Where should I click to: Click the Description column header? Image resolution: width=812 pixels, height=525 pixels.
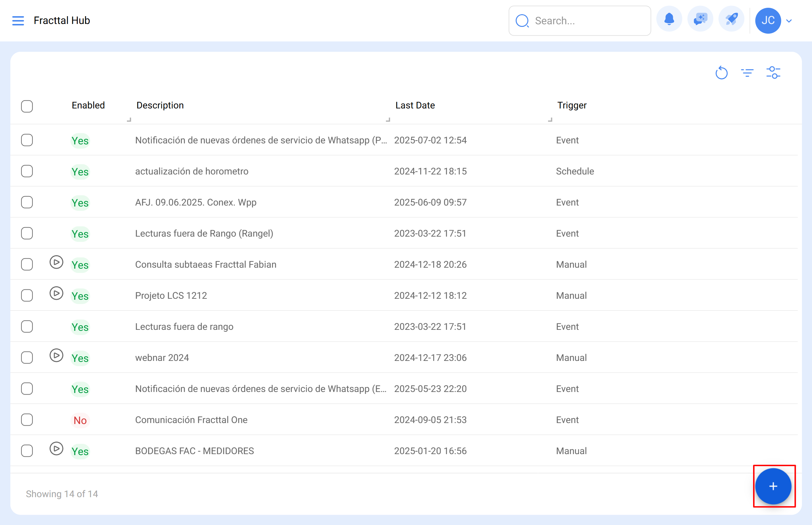tap(160, 105)
